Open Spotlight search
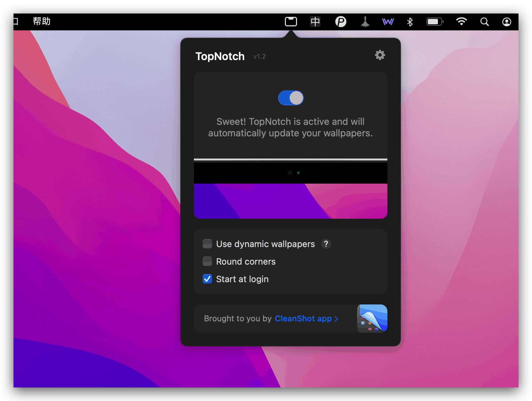532x401 pixels. click(484, 22)
